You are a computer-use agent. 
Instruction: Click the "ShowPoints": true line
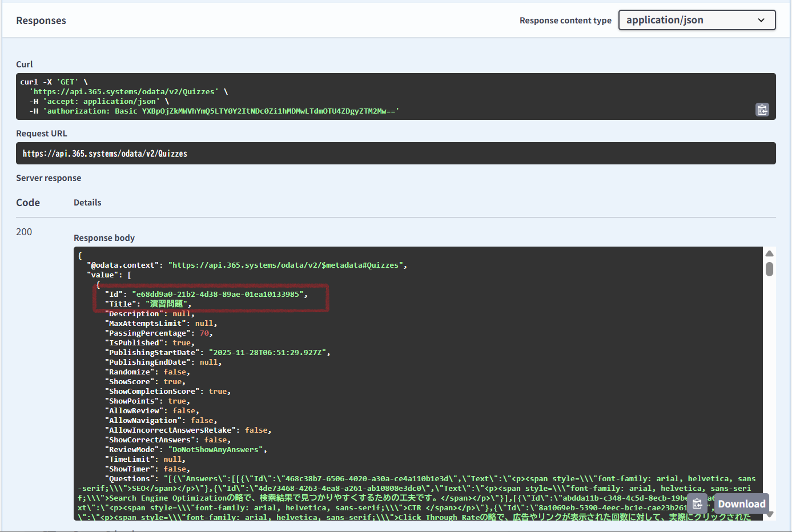(147, 401)
